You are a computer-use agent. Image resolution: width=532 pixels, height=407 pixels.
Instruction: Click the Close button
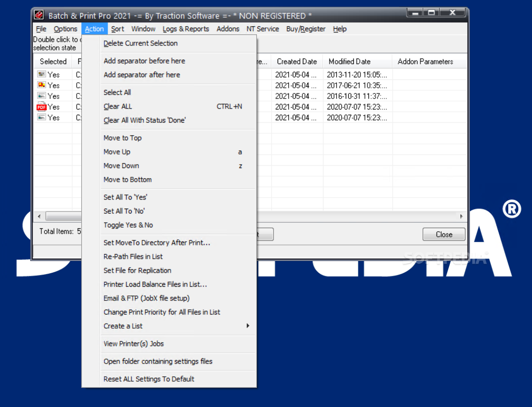(444, 234)
